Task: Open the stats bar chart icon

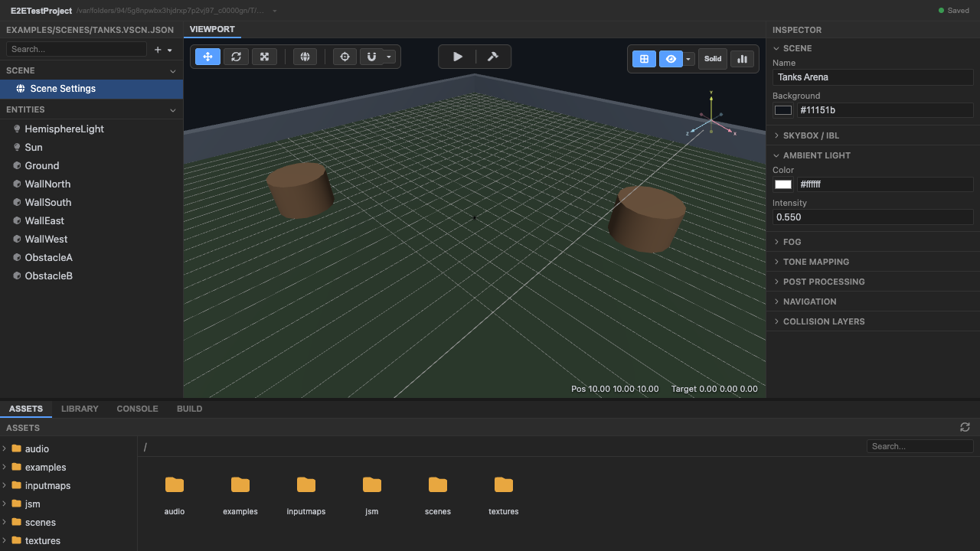Action: [742, 59]
